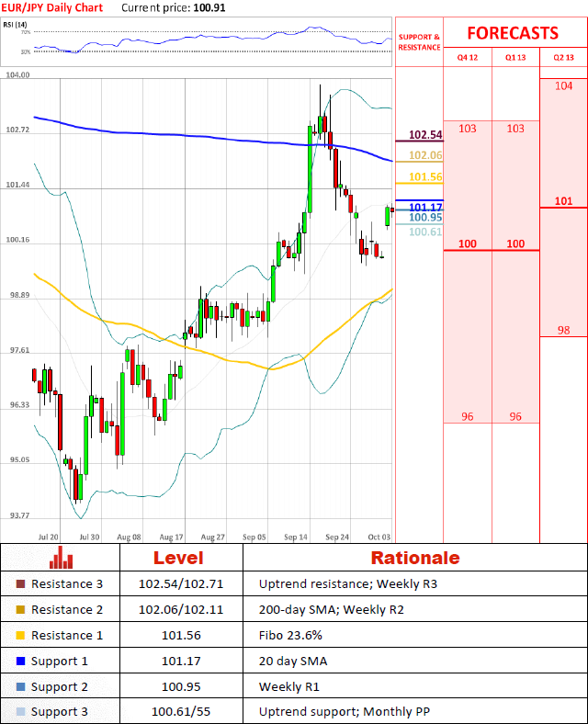Click the EUR/JPY Daily Chart title
This screenshot has width=588, height=724.
(51, 7)
